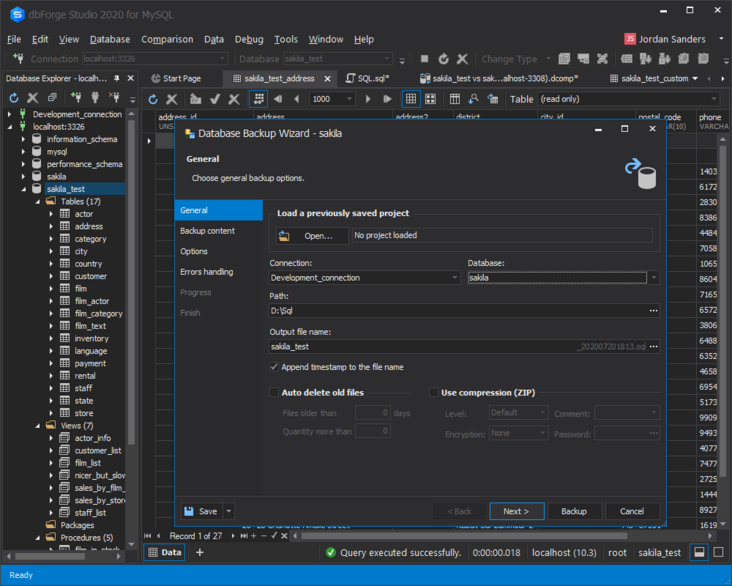Enable Use compression (ZIP) checkbox
The image size is (732, 586).
click(433, 393)
